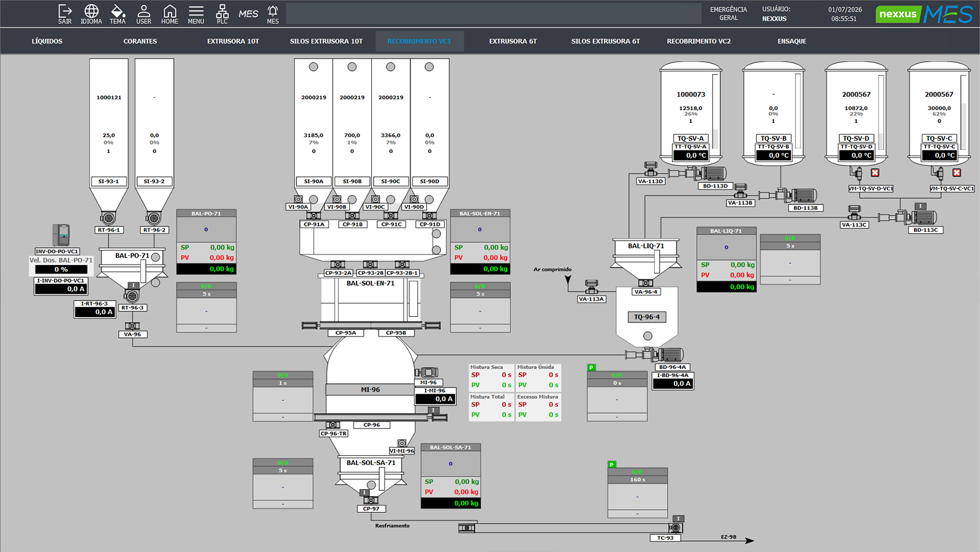This screenshot has height=552, width=980.
Task: Select the RT-96-1 rotary valve icon
Action: coord(108,218)
